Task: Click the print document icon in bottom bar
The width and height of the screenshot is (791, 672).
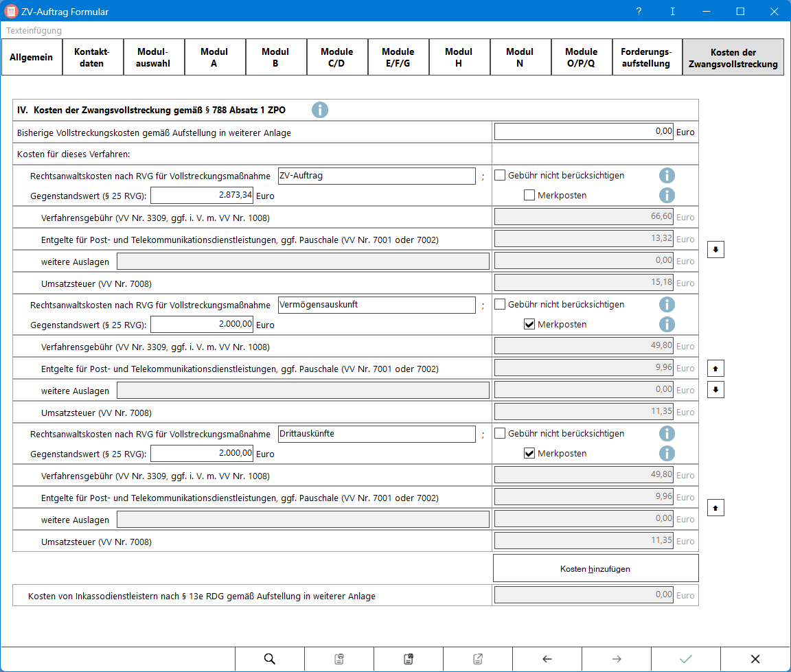Action: pos(339,659)
